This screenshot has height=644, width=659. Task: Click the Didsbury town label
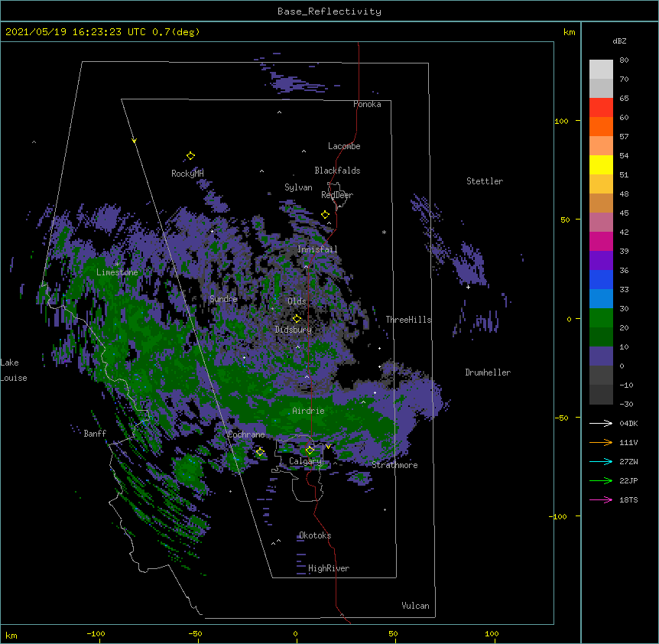[294, 330]
